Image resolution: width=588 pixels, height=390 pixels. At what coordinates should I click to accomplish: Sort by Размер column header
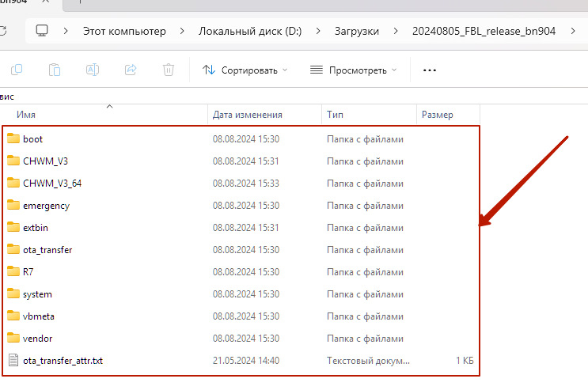coord(438,115)
